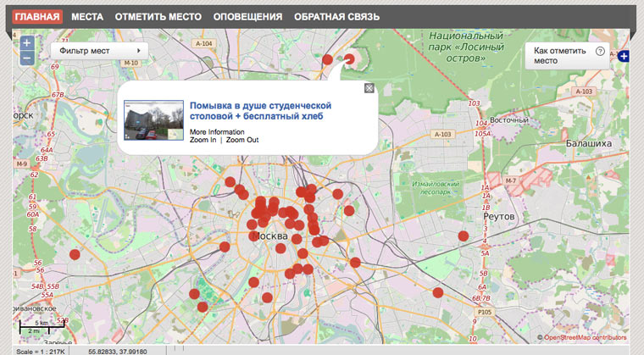Open the ОПОВЕЩЕНИЯ menu item
This screenshot has width=644, height=355.
(x=247, y=17)
